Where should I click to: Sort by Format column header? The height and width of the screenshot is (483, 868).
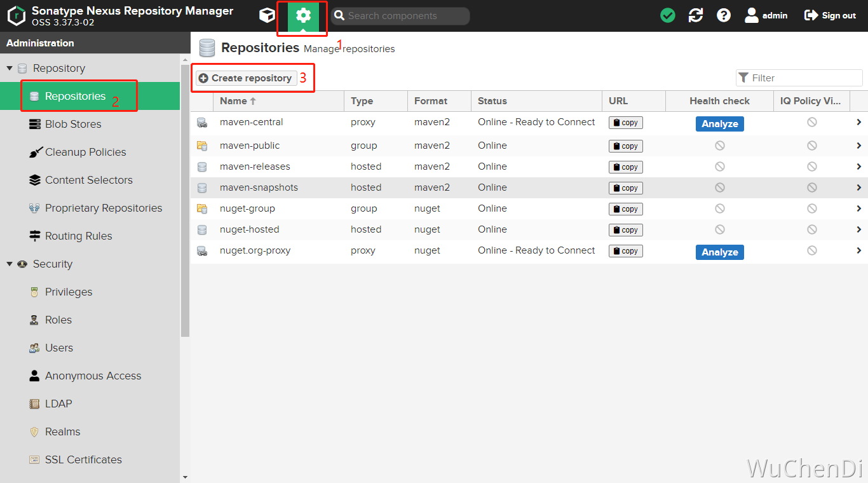point(439,101)
